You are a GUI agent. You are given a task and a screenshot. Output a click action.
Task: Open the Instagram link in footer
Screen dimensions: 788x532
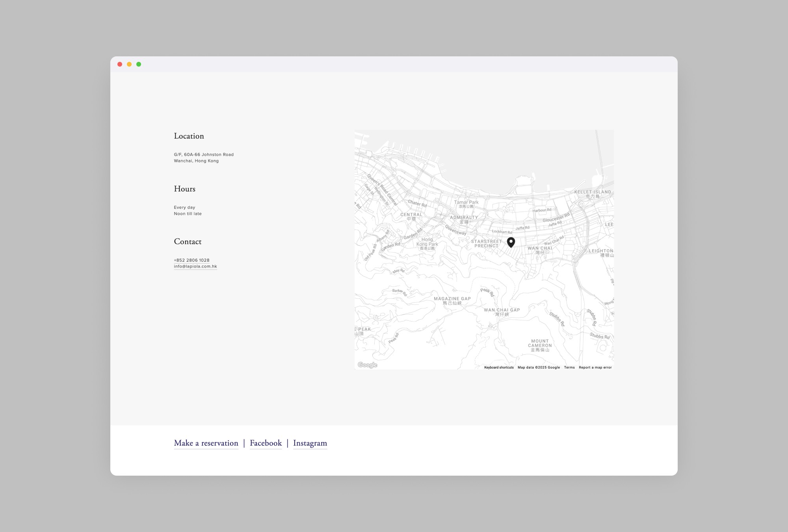click(310, 443)
